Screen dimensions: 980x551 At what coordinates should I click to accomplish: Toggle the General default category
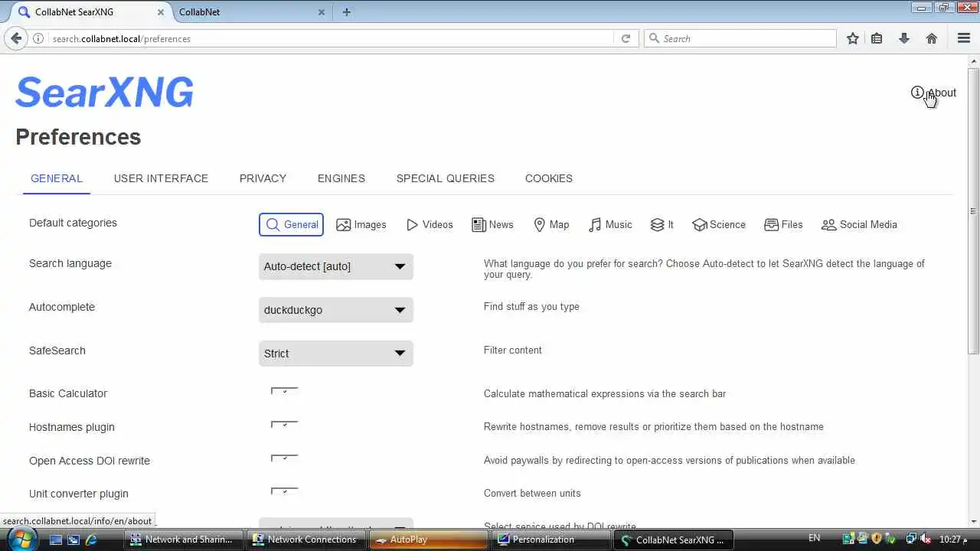click(291, 225)
